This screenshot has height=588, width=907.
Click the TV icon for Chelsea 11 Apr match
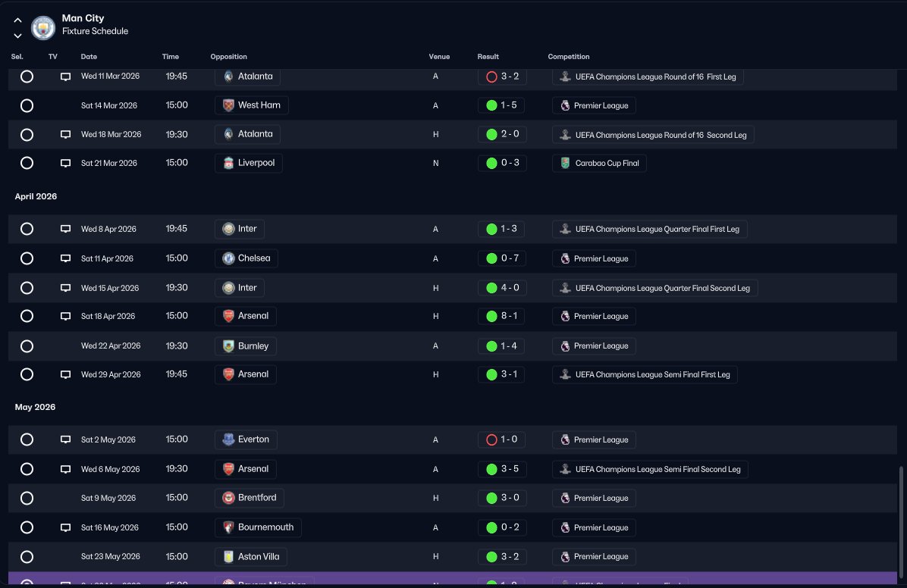[x=65, y=258]
